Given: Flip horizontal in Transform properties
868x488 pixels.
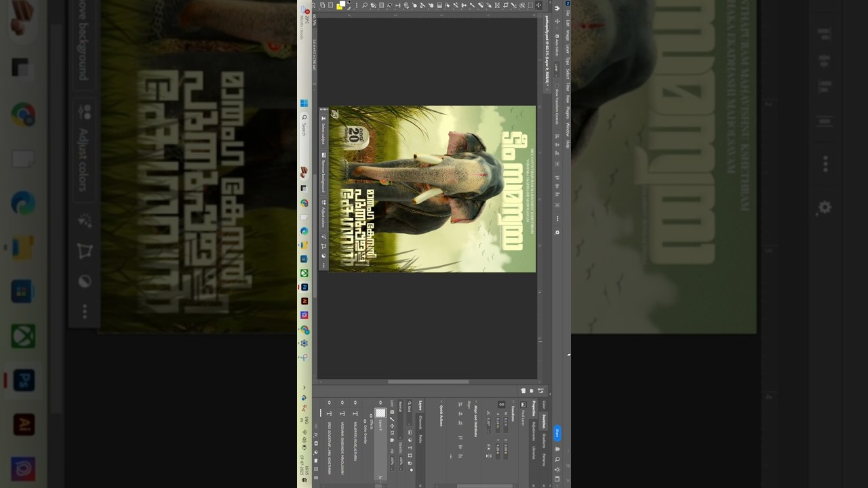Looking at the screenshot, I should click(488, 448).
